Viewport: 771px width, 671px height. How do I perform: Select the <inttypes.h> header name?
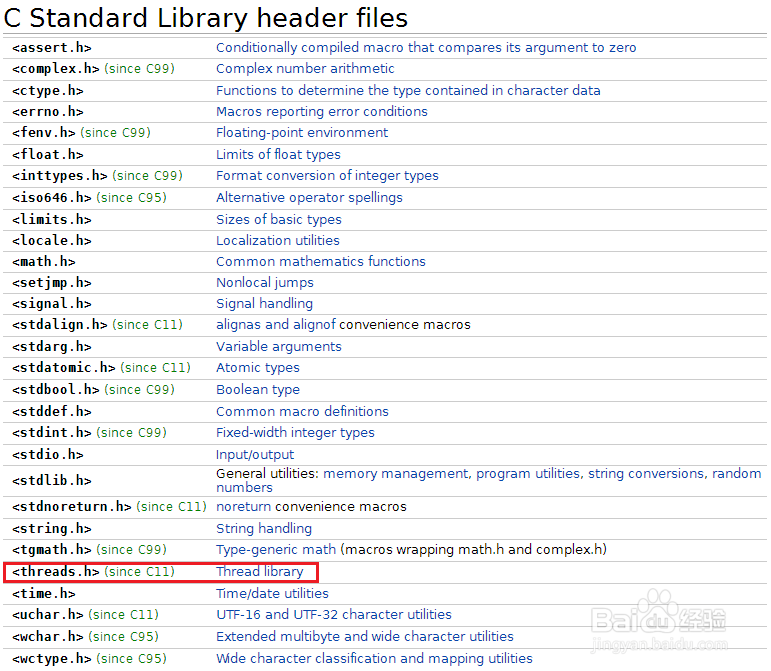coord(59,176)
